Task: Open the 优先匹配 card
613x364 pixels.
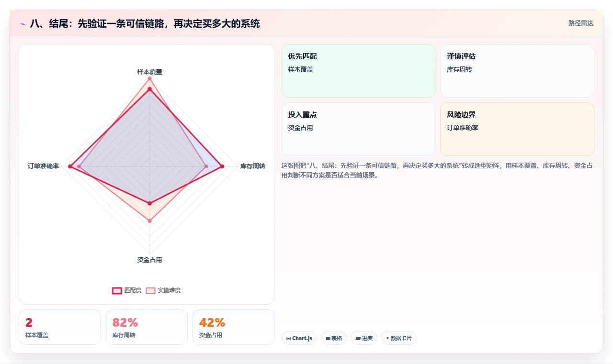Action: 358,71
